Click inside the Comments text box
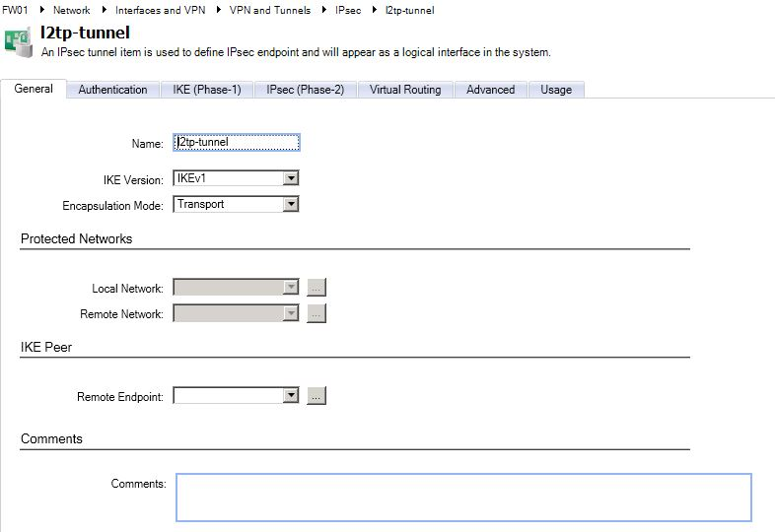The image size is (775, 532). [463, 497]
